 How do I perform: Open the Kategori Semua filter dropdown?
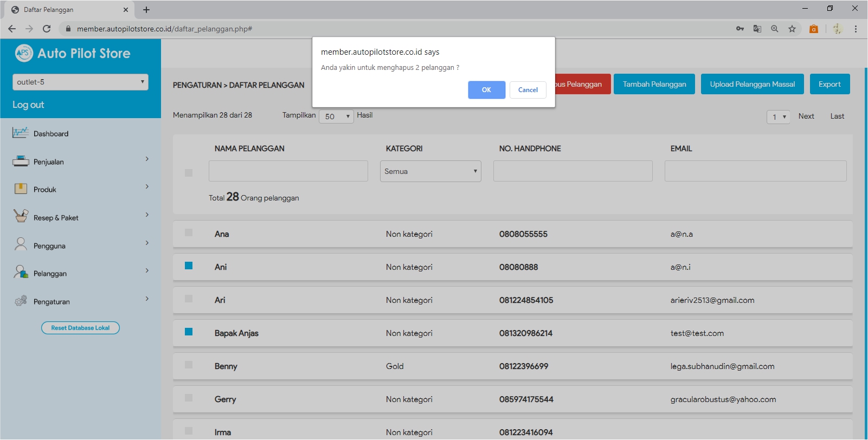point(430,171)
